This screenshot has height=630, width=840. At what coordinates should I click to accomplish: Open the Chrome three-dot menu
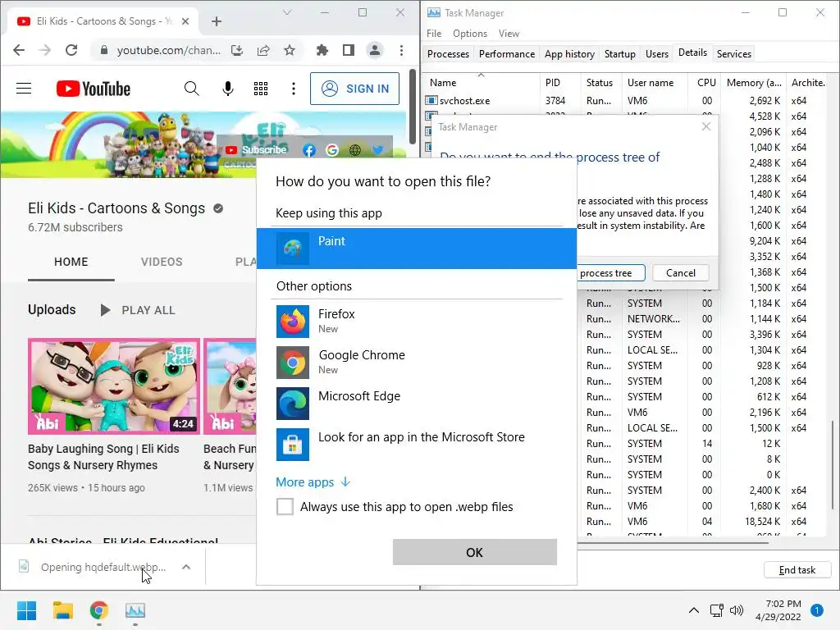click(x=401, y=50)
